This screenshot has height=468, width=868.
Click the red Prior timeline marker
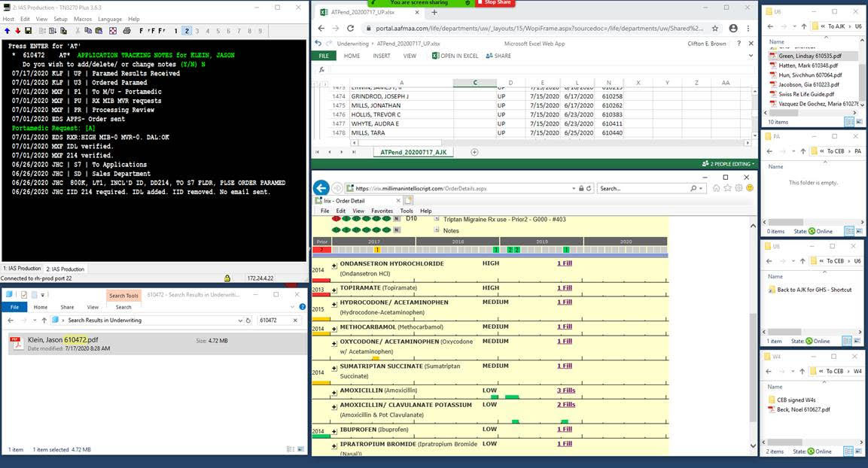click(321, 250)
